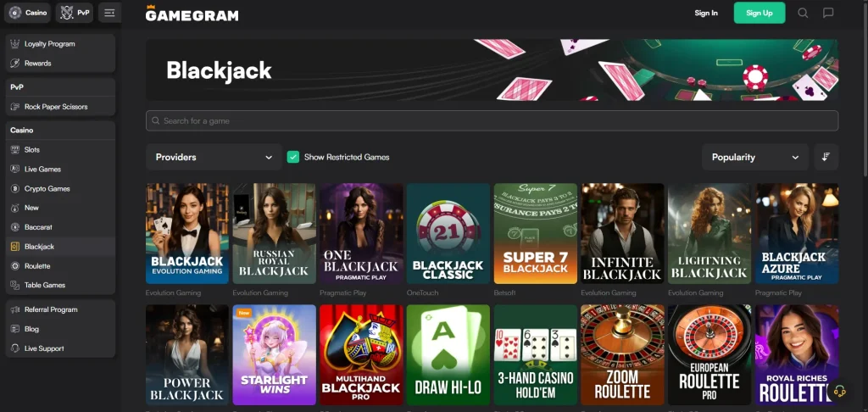Image resolution: width=868 pixels, height=412 pixels.
Task: Open the Super 7 Blackjack game thumbnail
Action: tap(536, 233)
